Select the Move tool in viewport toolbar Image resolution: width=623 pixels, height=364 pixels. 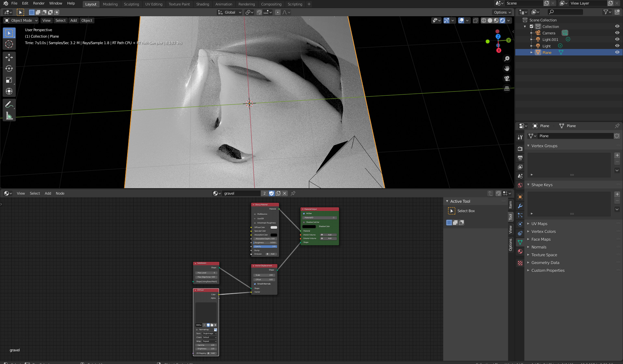tap(9, 57)
